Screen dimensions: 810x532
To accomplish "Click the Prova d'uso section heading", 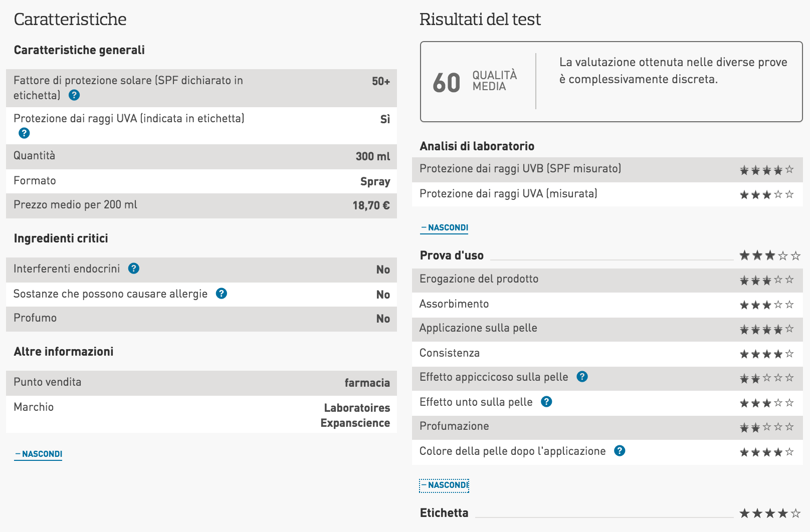I will pos(452,255).
